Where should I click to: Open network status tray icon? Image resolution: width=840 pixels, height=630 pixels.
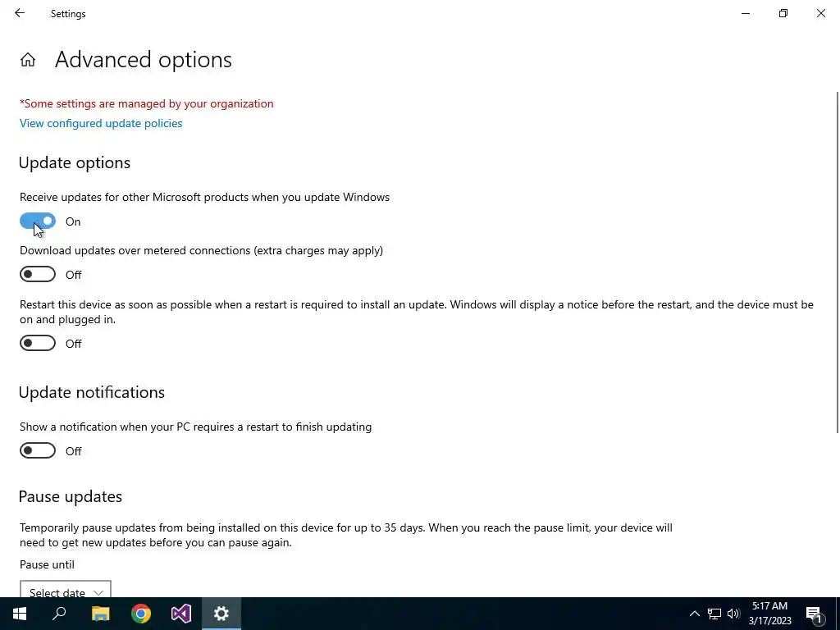pos(714,614)
